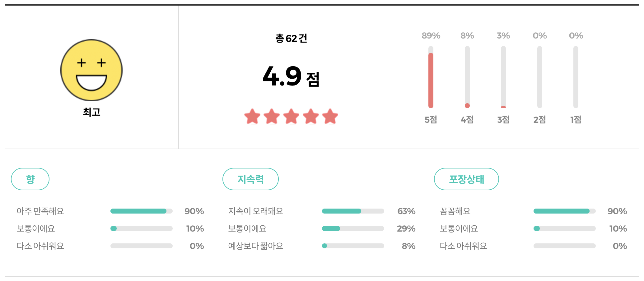
Task: Click the middle star under 4.9점
Action: tap(291, 117)
